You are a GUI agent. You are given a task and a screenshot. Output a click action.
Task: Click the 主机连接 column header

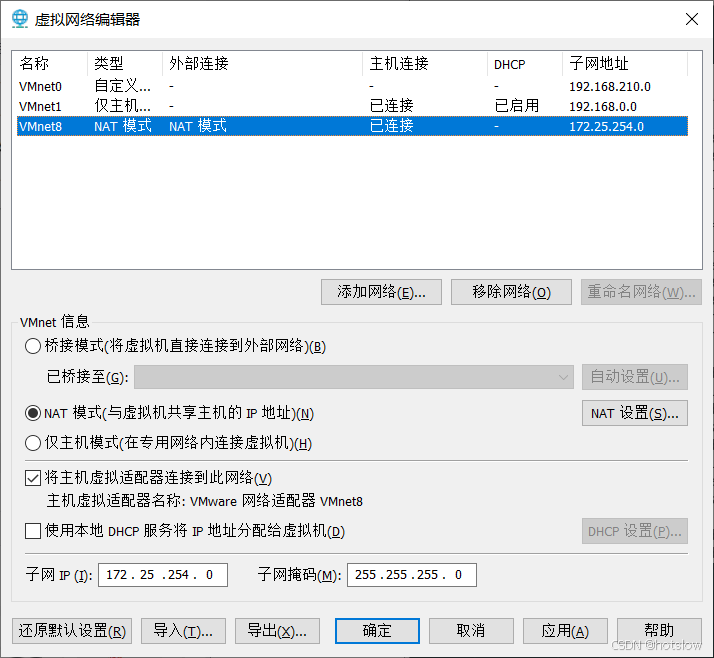pyautogui.click(x=425, y=64)
